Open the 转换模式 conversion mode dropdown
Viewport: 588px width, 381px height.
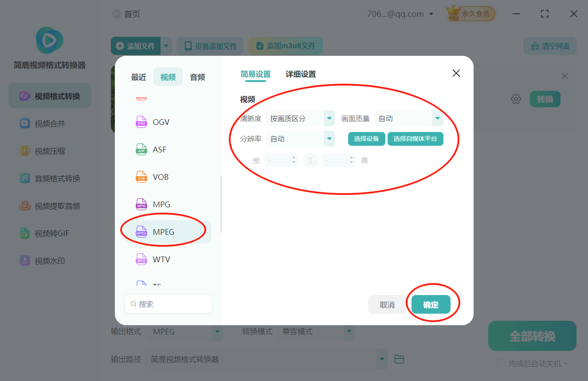click(x=317, y=331)
